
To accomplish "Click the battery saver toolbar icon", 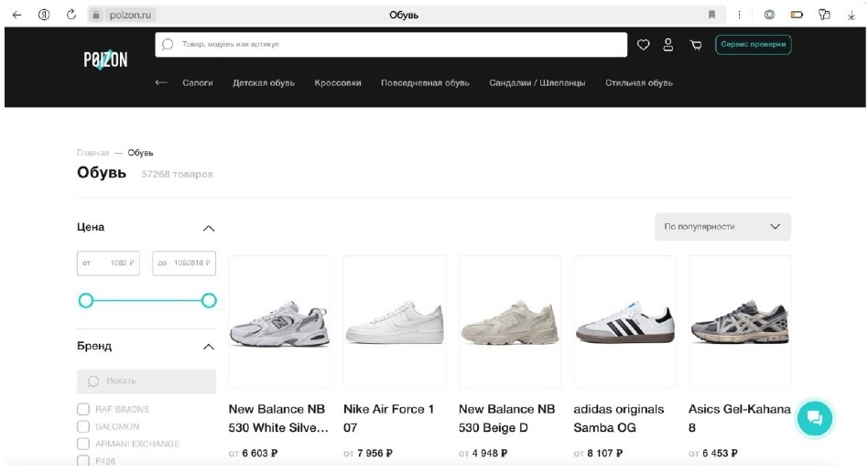I will (x=797, y=15).
